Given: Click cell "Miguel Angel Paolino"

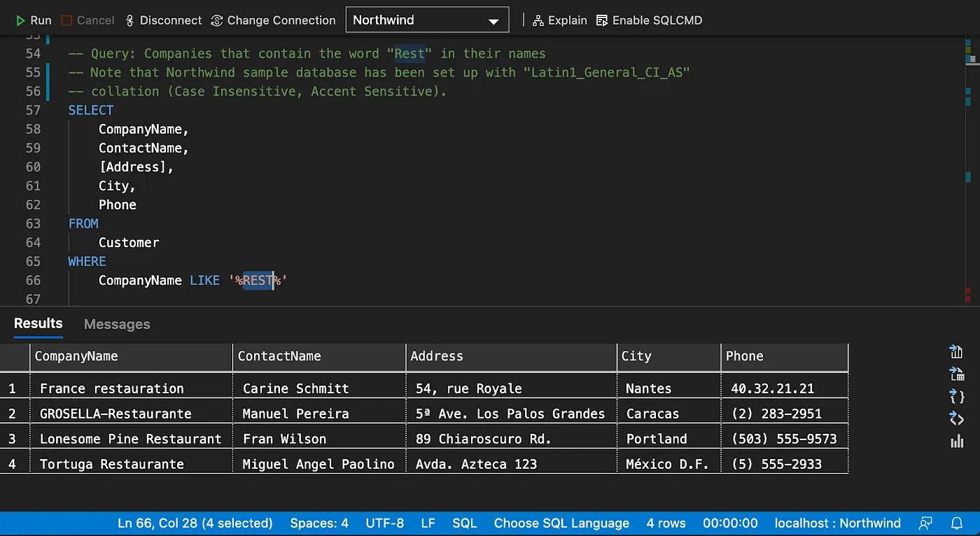Looking at the screenshot, I should (319, 464).
